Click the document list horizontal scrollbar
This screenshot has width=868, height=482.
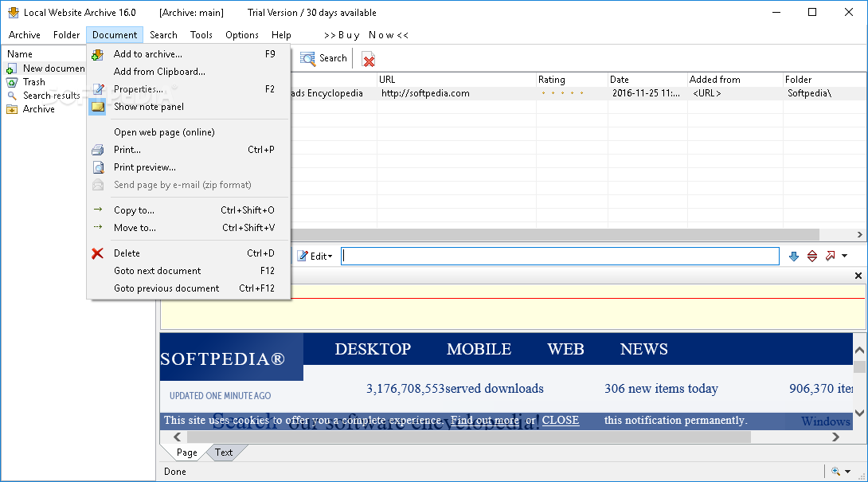555,234
